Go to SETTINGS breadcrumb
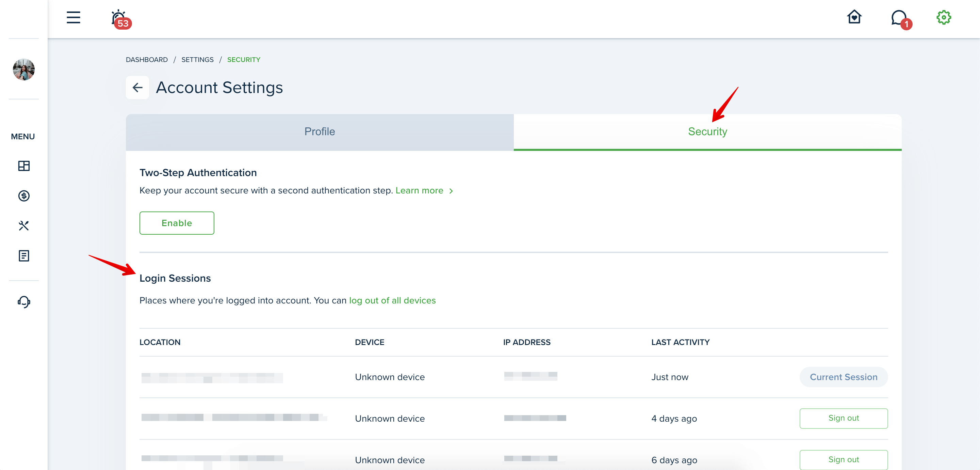The image size is (980, 470). [x=197, y=60]
